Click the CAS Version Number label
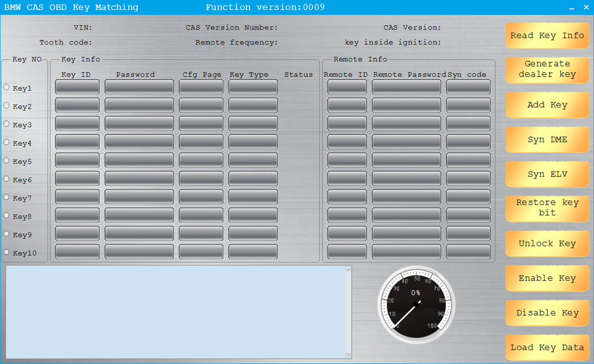The height and width of the screenshot is (364, 594). click(232, 28)
